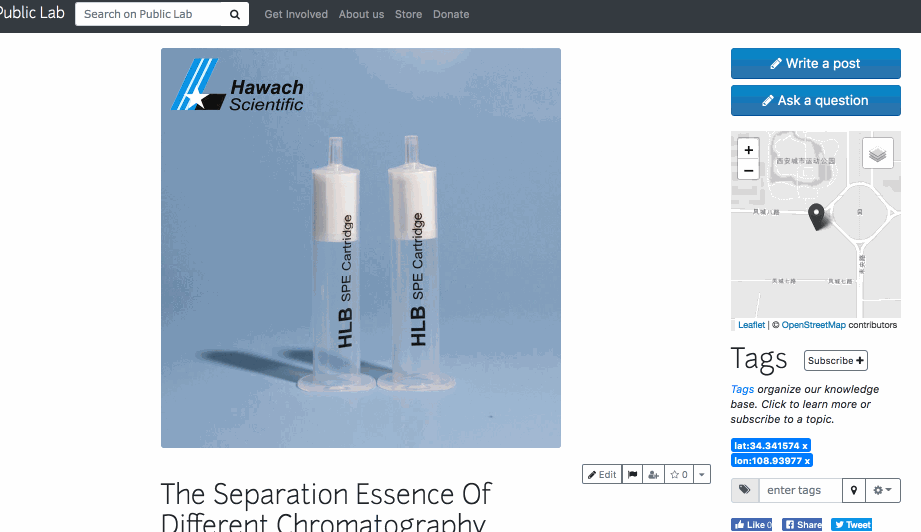This screenshot has height=532, width=921.
Task: Remove the lon:108.93977 tag
Action: point(807,461)
